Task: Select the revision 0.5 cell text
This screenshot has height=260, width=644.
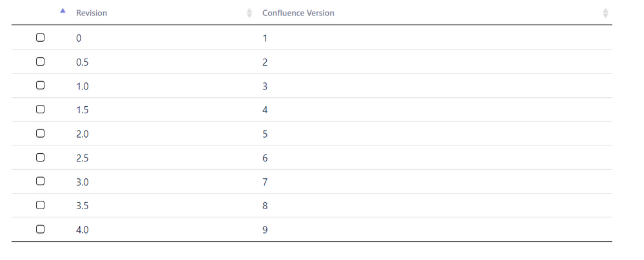Action: (x=82, y=62)
